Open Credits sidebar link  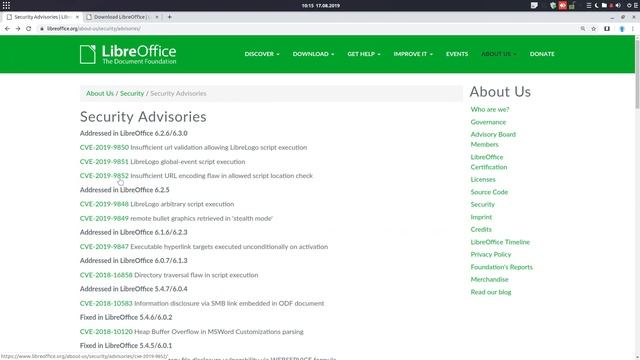[481, 229]
